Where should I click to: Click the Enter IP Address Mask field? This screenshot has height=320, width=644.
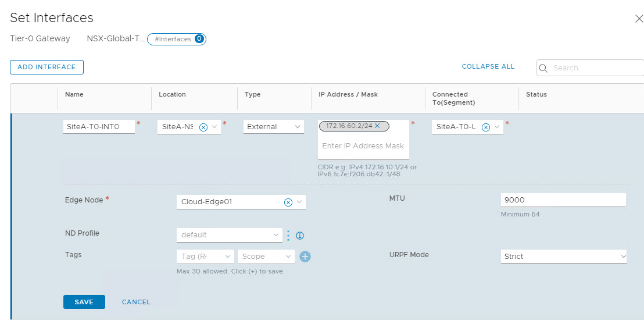point(363,146)
